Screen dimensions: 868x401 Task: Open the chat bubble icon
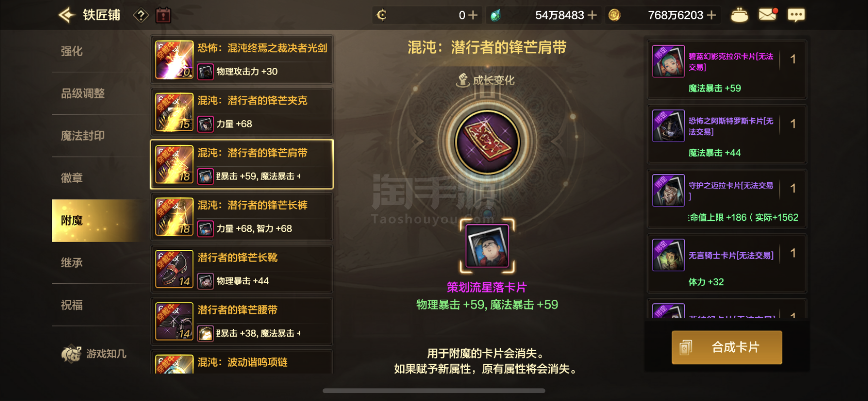tap(796, 15)
